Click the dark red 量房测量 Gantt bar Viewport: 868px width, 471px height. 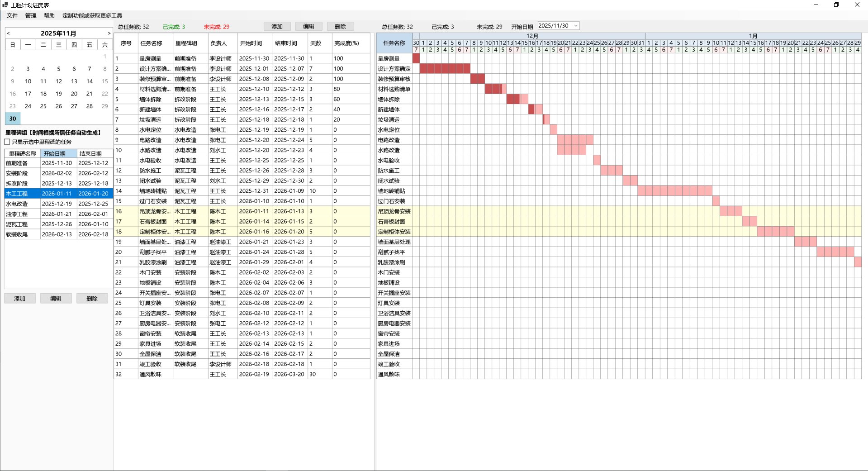click(x=416, y=58)
